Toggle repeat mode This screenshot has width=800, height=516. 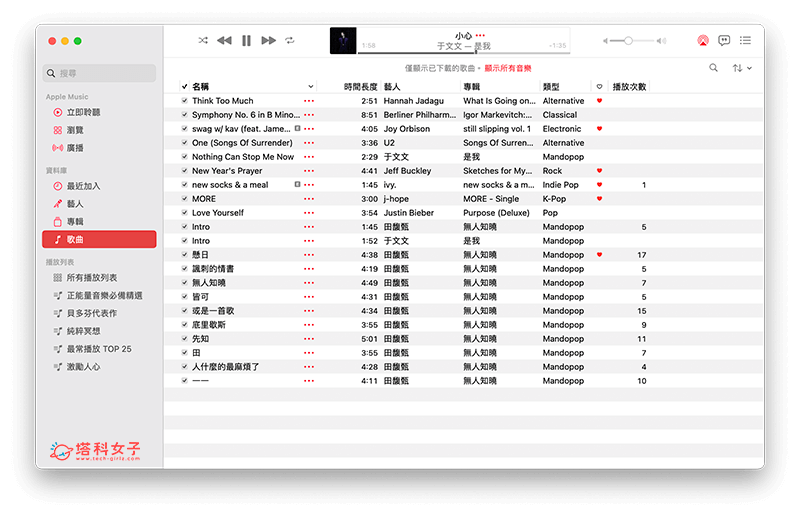(290, 40)
